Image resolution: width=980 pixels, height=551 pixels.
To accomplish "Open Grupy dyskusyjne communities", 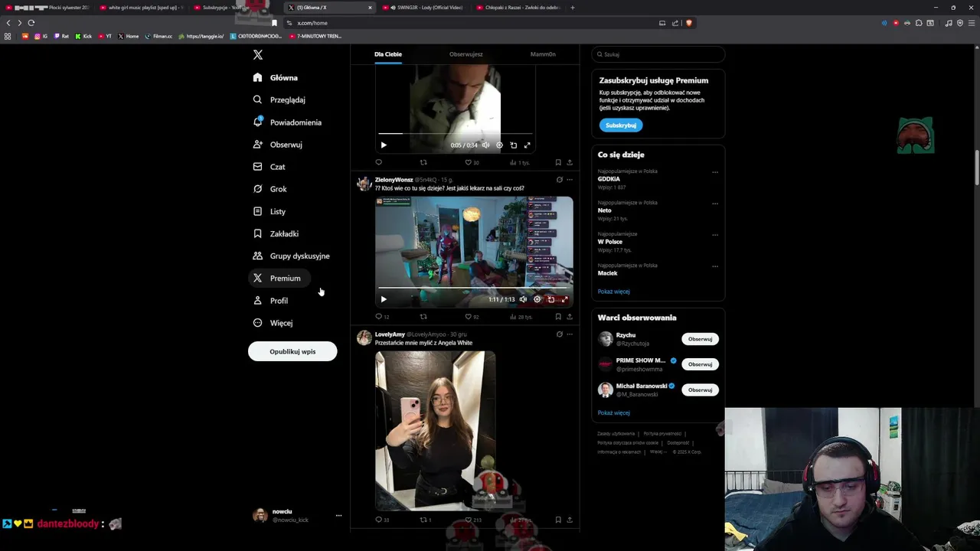I will pyautogui.click(x=291, y=256).
